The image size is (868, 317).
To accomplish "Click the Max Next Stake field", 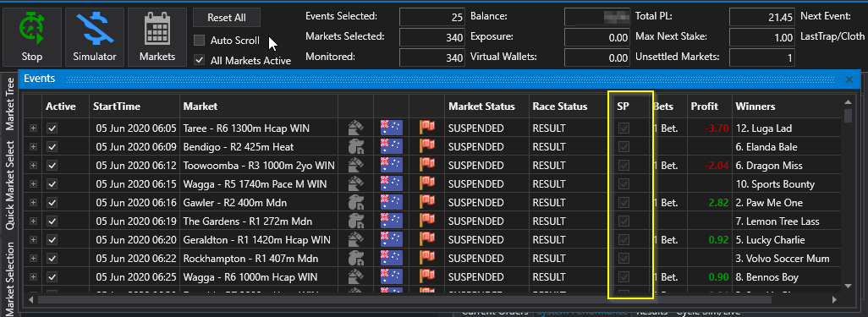I will click(762, 37).
